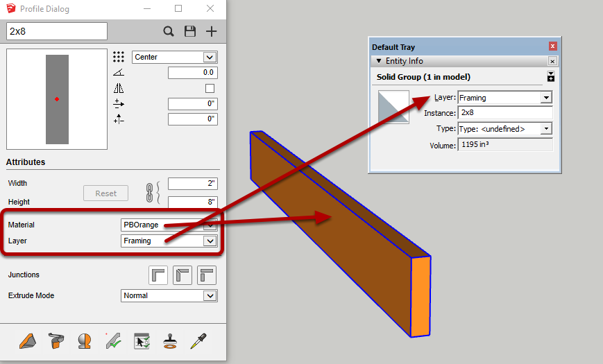Click the stamp profile tool icon
603x364 pixels.
(x=170, y=341)
